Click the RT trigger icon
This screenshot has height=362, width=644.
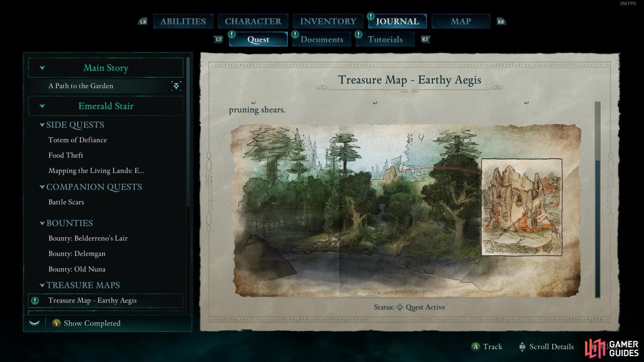[425, 39]
